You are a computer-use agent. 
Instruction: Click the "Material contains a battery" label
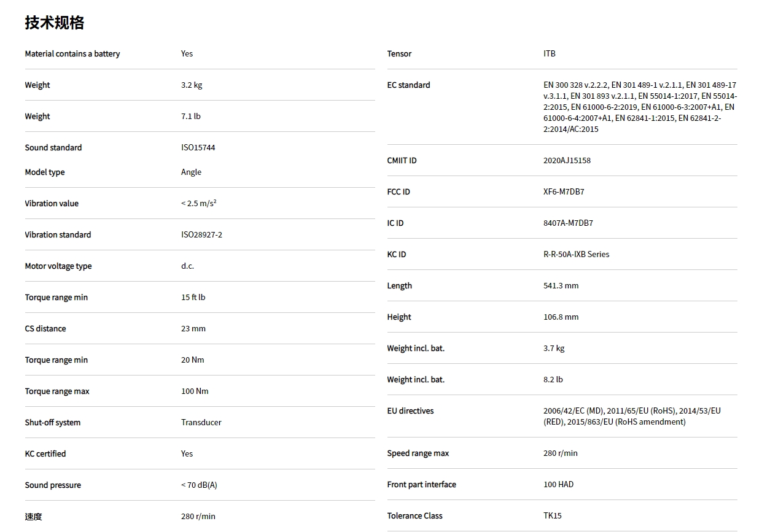72,54
